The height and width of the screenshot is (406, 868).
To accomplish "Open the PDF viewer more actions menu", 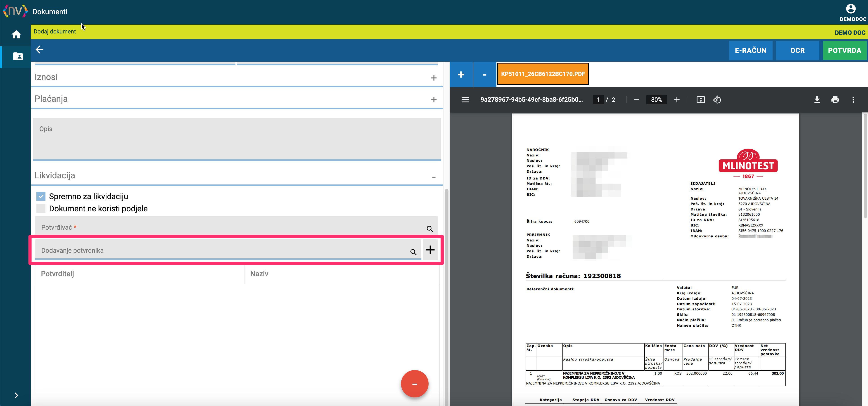I will [x=853, y=100].
